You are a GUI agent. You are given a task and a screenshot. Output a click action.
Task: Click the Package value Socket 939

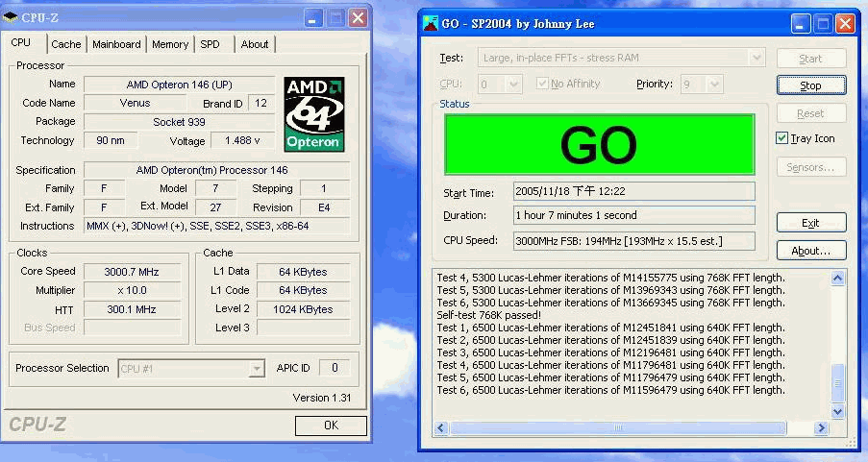[180, 122]
